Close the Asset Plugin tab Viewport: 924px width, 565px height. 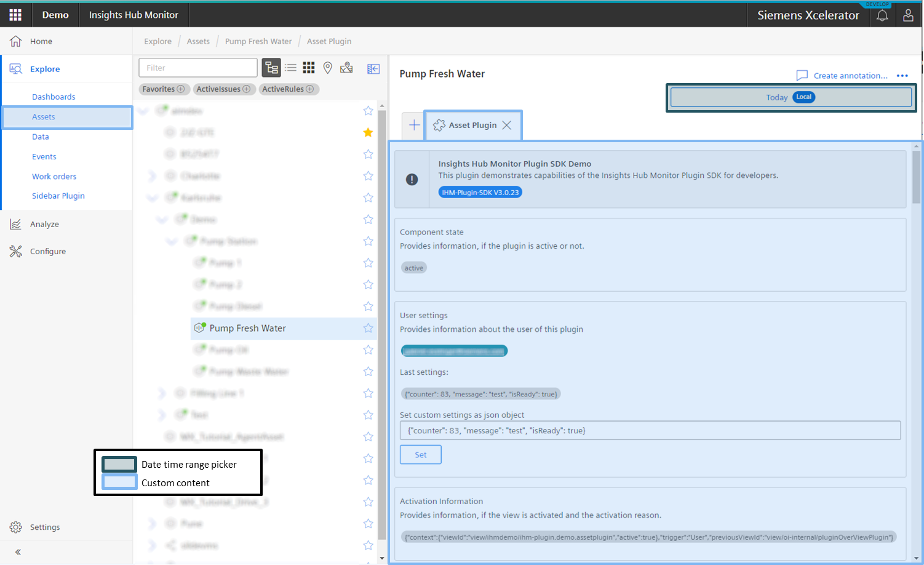click(507, 125)
